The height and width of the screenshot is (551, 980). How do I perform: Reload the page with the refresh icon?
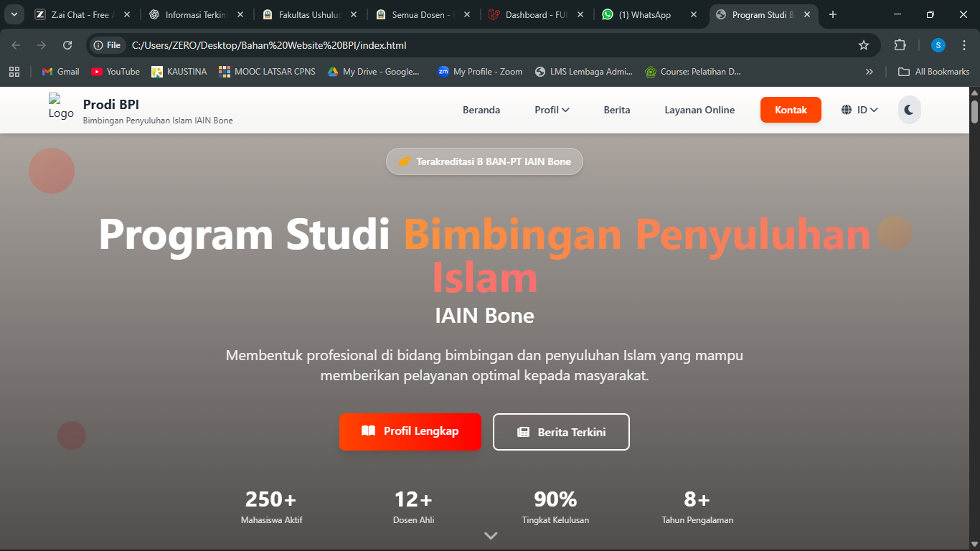click(67, 45)
